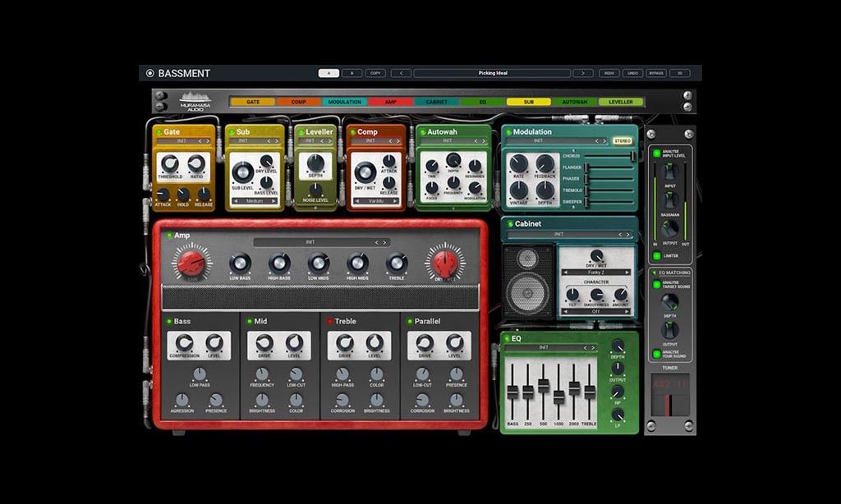Click the BYPASS button
This screenshot has width=841, height=504.
pos(656,73)
